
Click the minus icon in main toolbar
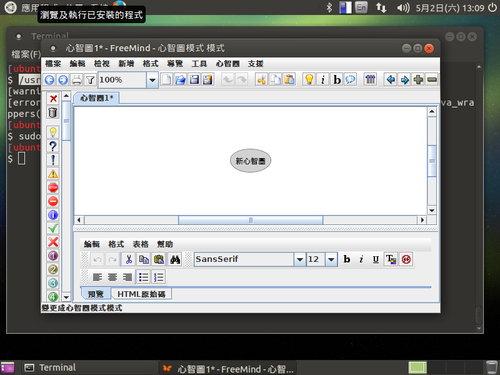(432, 80)
